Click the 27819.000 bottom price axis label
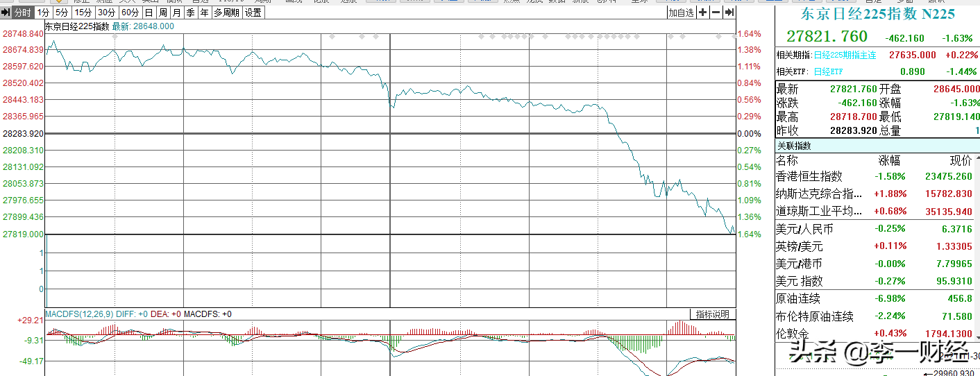Image resolution: width=980 pixels, height=376 pixels. [23, 234]
